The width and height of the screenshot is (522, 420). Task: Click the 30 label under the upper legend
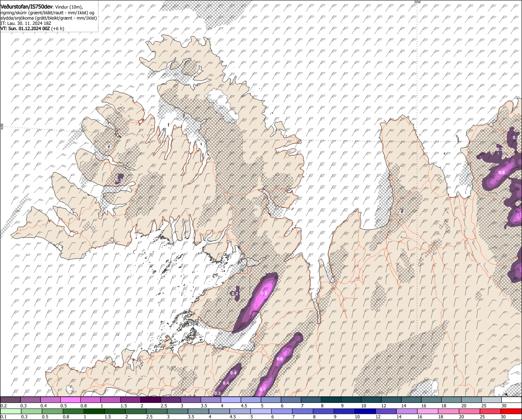(504, 406)
